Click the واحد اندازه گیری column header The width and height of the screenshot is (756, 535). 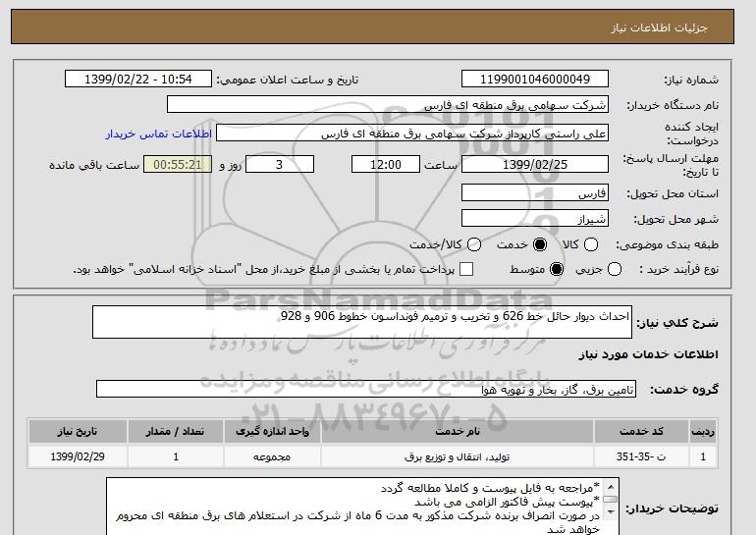coord(272,431)
